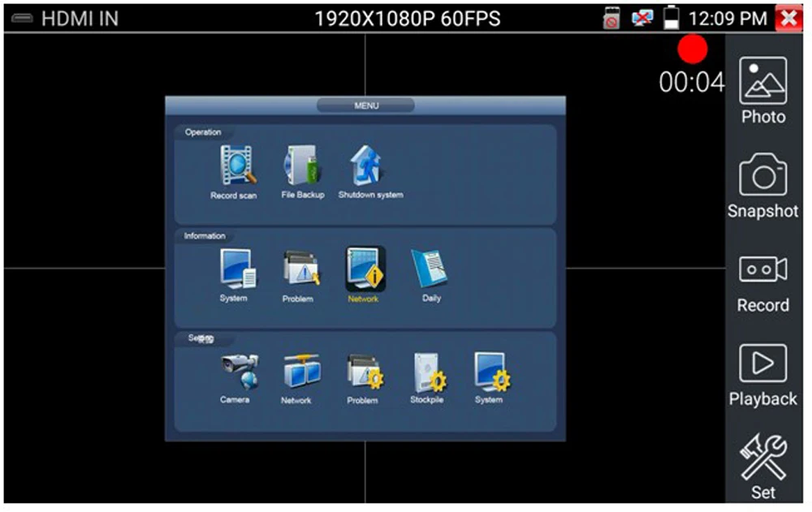Open System settings with gear
812x512 pixels.
492,372
